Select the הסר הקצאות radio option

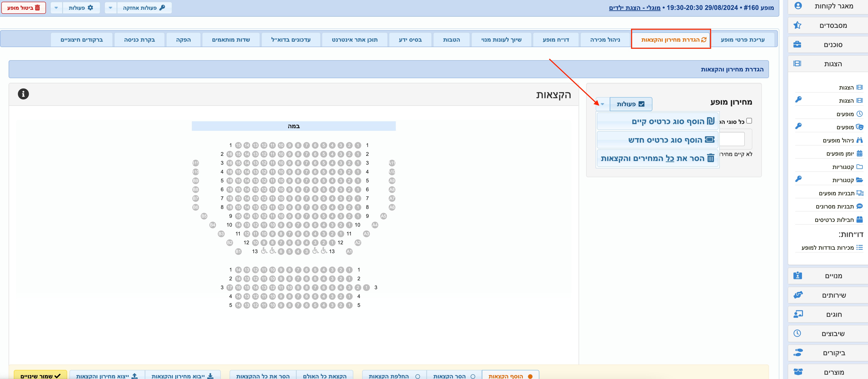473,376
